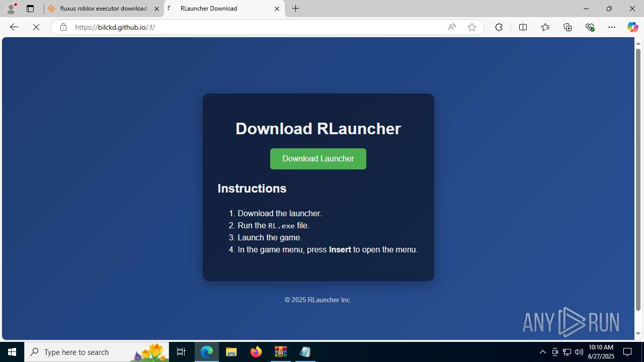644x362 pixels.
Task: Click the Instructions heading
Action: coord(252,189)
